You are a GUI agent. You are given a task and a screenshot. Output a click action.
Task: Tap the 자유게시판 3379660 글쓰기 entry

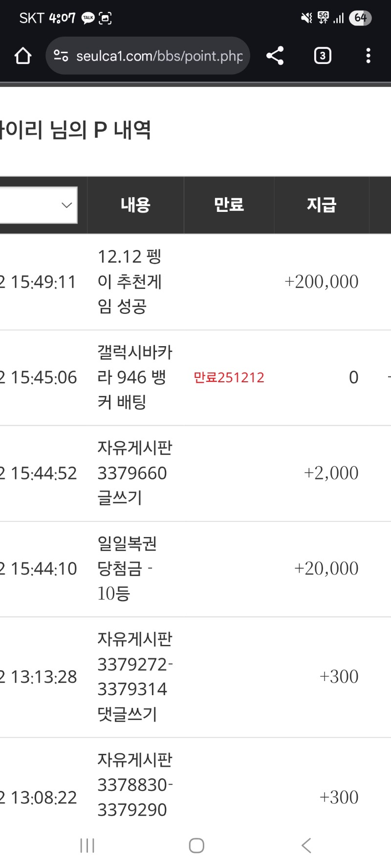[134, 473]
